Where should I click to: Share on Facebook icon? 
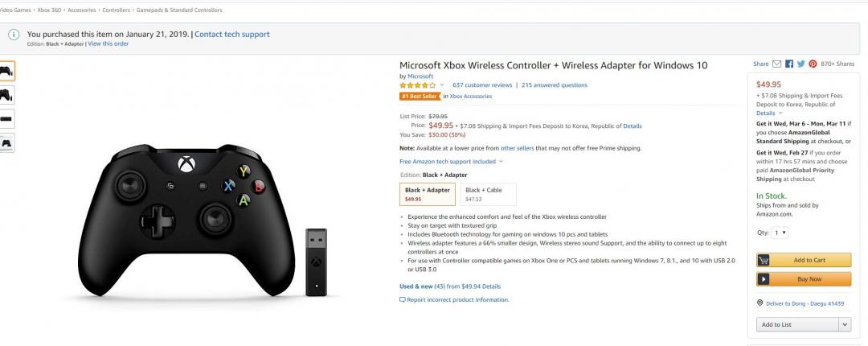789,64
